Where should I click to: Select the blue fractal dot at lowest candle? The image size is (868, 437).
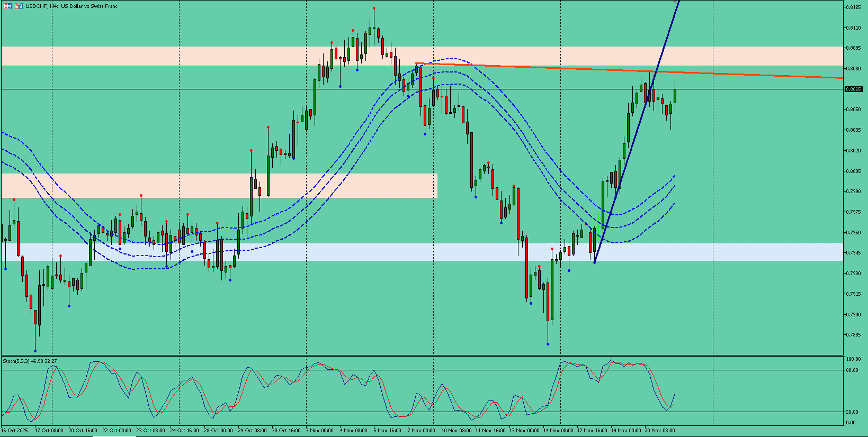[x=35, y=351]
